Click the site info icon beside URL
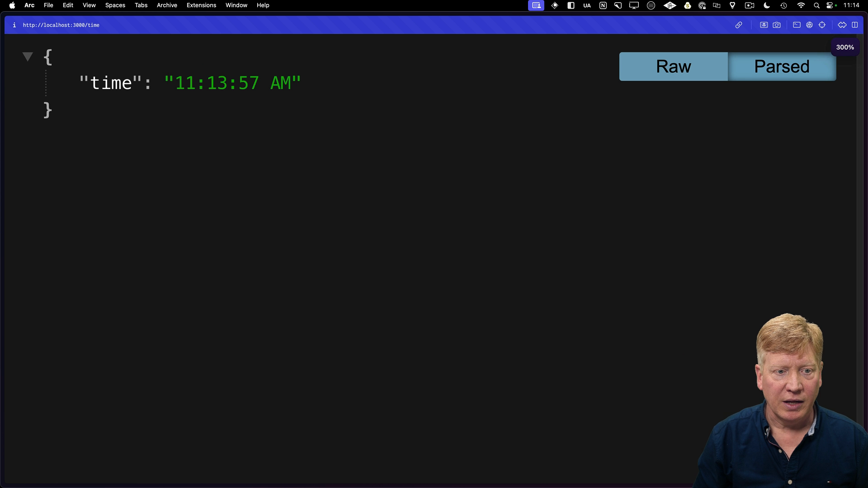 (14, 25)
